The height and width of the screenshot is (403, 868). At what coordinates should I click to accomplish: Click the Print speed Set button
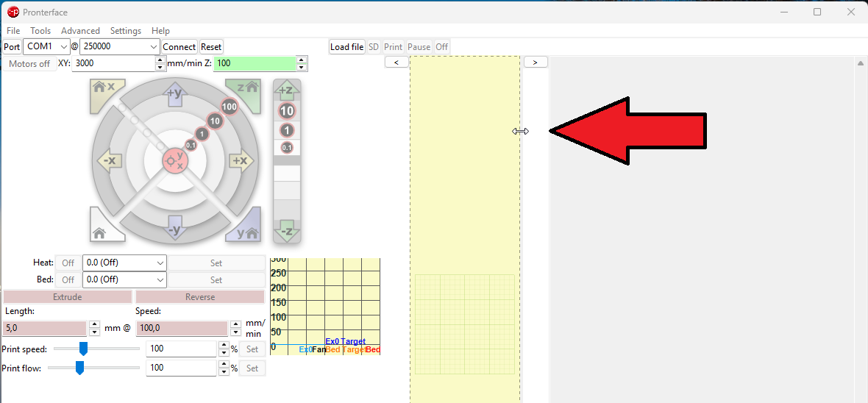point(252,349)
